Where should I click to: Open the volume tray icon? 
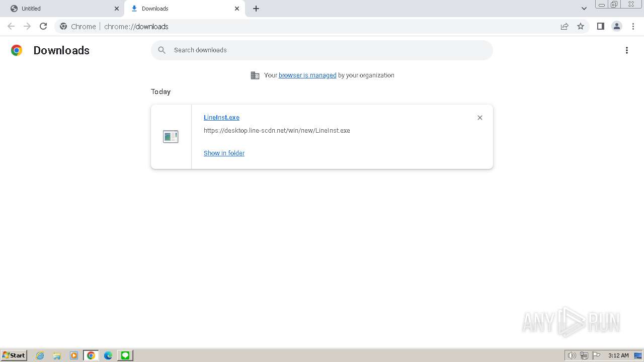click(572, 355)
